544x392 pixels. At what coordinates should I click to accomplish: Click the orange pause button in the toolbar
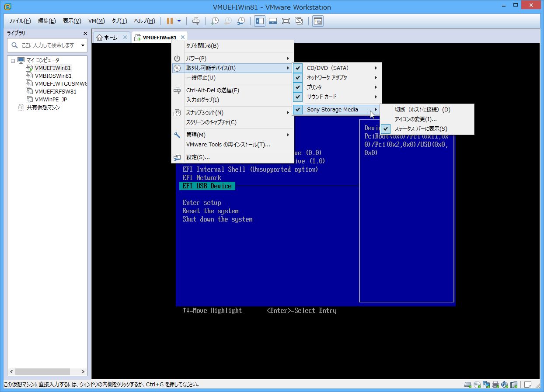(x=170, y=21)
